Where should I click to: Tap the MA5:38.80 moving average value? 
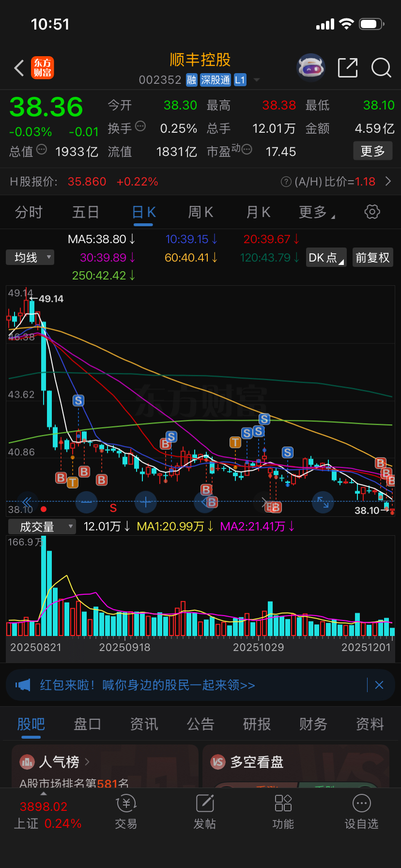101,239
